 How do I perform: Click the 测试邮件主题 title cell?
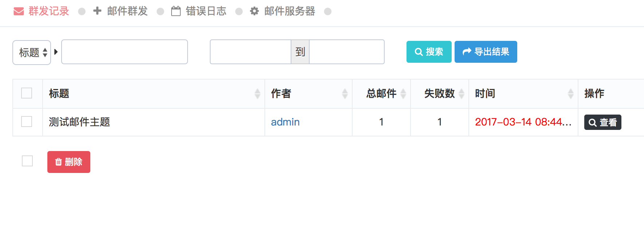(154, 122)
